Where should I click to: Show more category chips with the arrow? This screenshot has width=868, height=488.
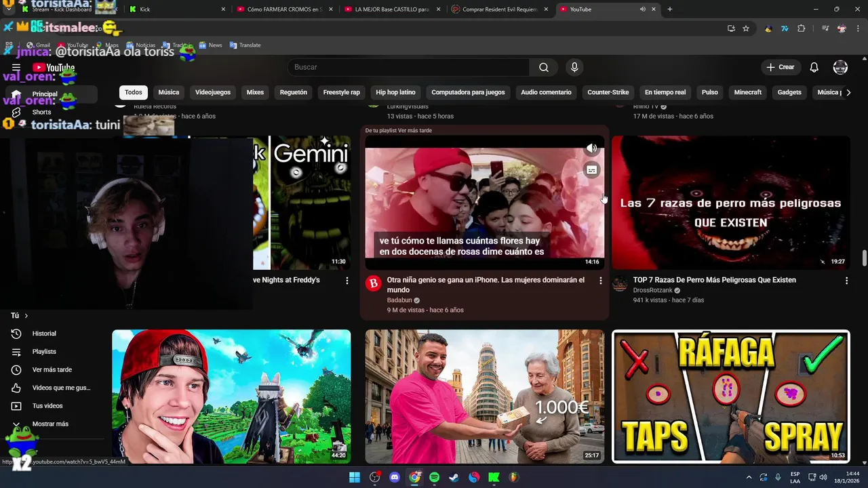point(848,92)
